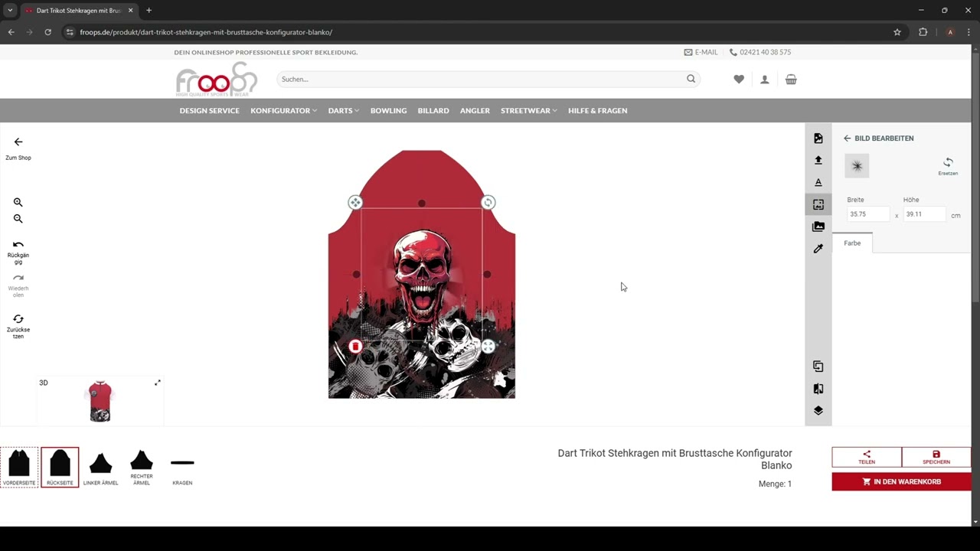Viewport: 980px width, 551px height.
Task: Reset design with Zurücksetzen
Action: (18, 326)
